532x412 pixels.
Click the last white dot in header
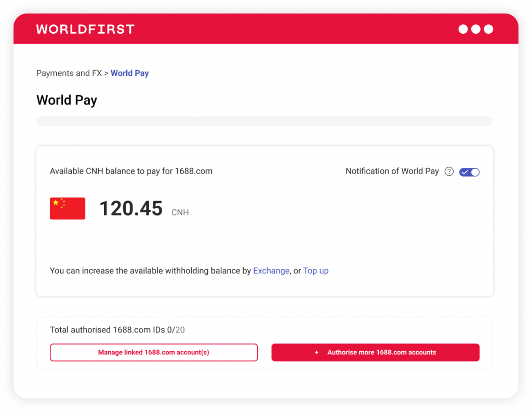pos(488,29)
